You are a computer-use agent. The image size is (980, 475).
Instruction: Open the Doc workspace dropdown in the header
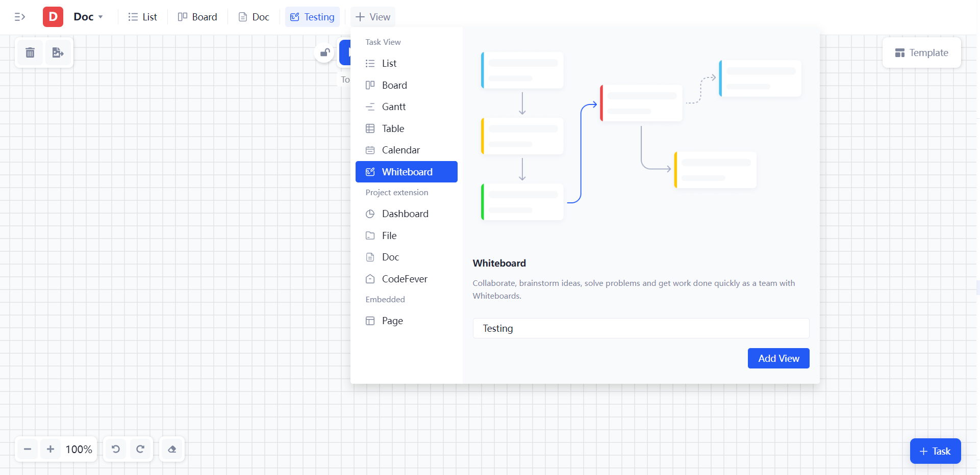tap(88, 17)
